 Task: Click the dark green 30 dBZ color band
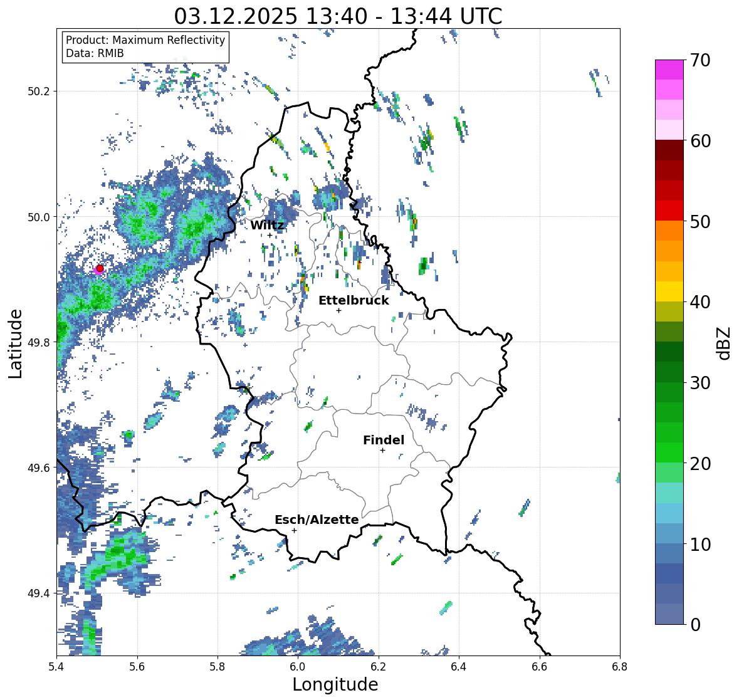click(x=669, y=372)
